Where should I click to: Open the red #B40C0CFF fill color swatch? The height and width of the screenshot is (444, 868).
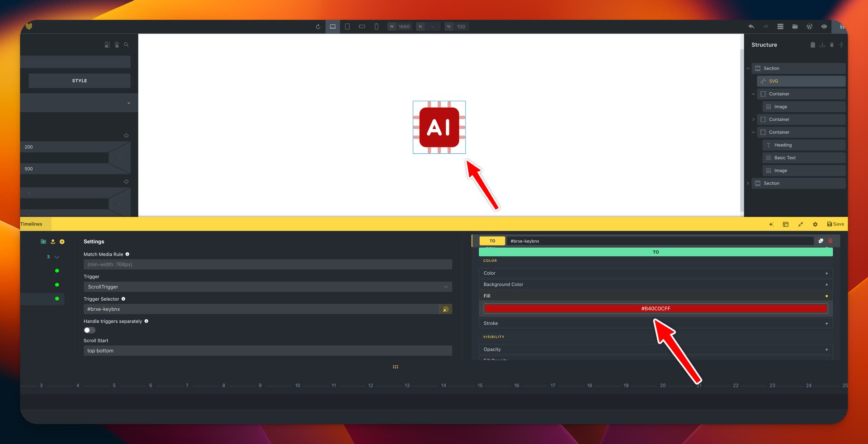[655, 309]
